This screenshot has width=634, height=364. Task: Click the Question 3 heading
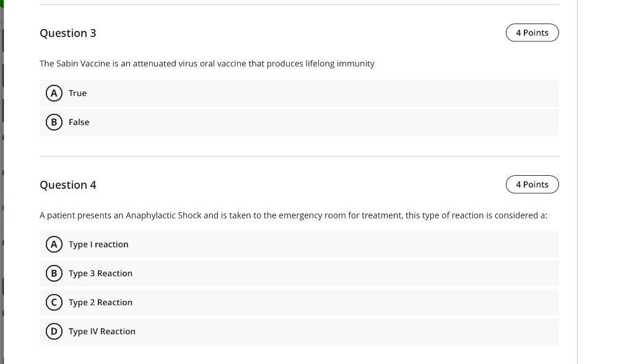[x=68, y=33]
